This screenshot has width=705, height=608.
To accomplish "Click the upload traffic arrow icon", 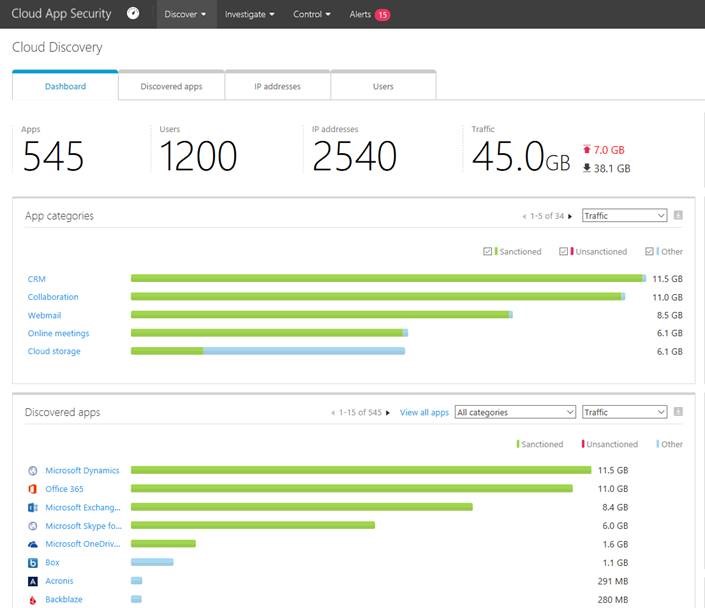I will click(x=586, y=149).
